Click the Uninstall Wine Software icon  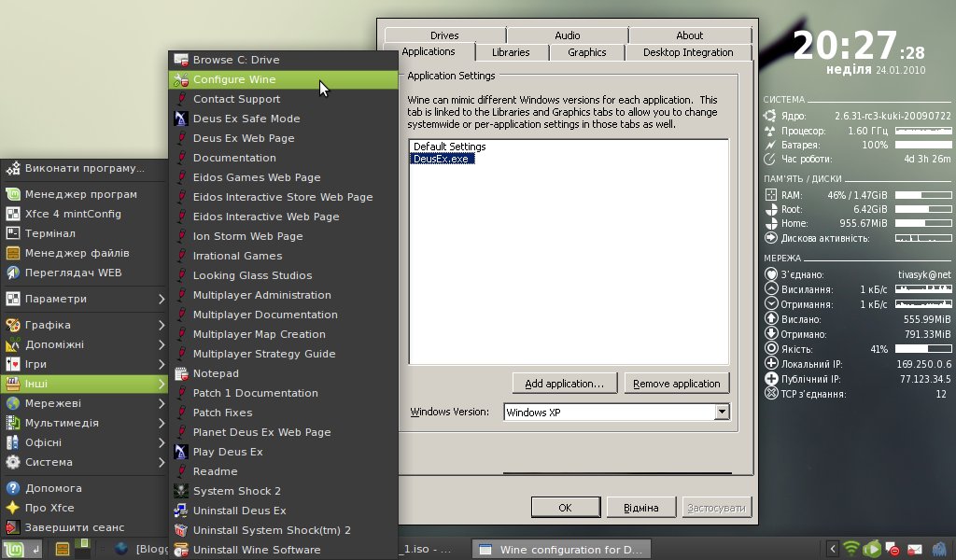(x=181, y=550)
